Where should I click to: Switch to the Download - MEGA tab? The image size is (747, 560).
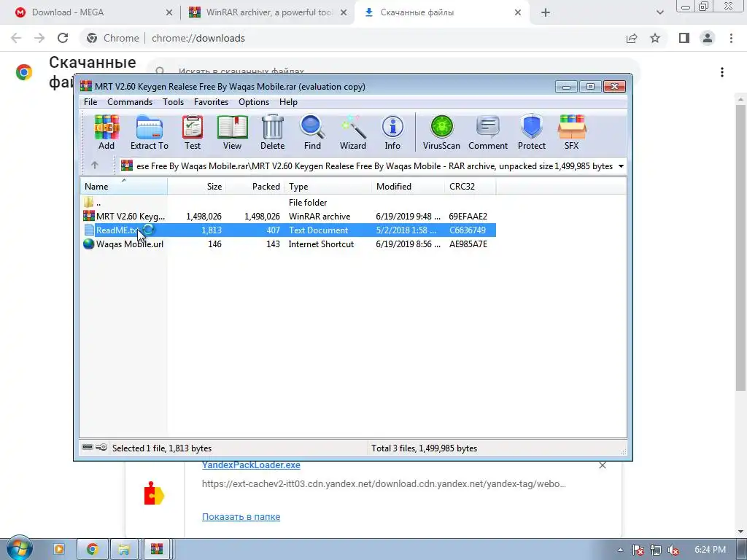pos(90,13)
